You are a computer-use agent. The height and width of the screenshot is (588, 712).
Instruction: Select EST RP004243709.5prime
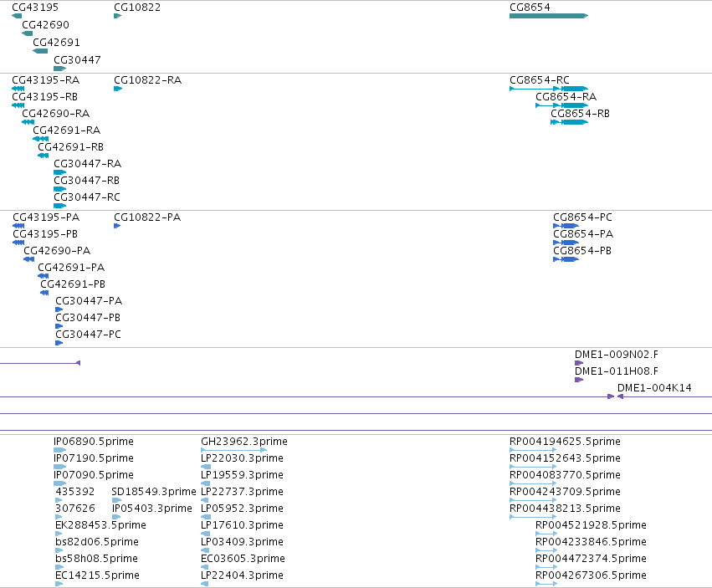pyautogui.click(x=566, y=492)
